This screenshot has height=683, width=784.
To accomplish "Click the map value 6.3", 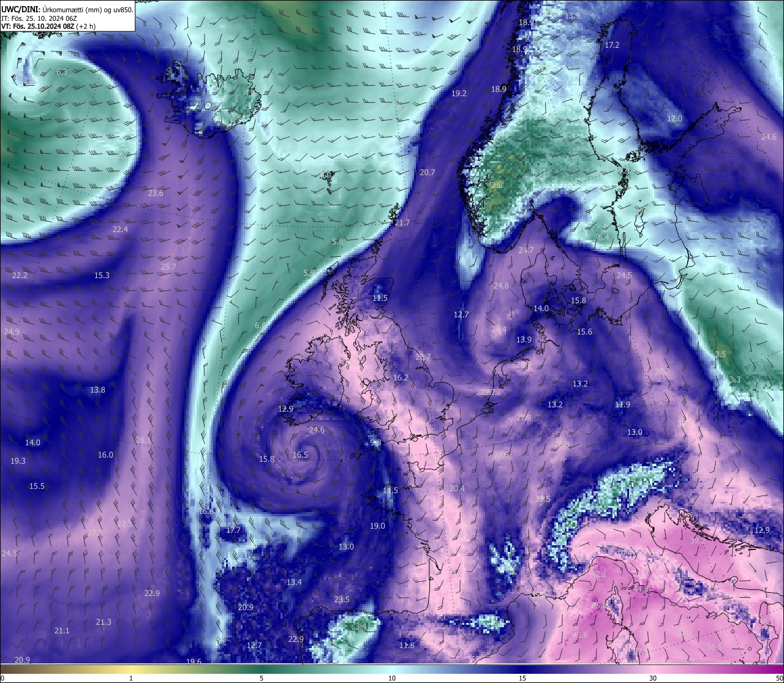I will 62,72.
